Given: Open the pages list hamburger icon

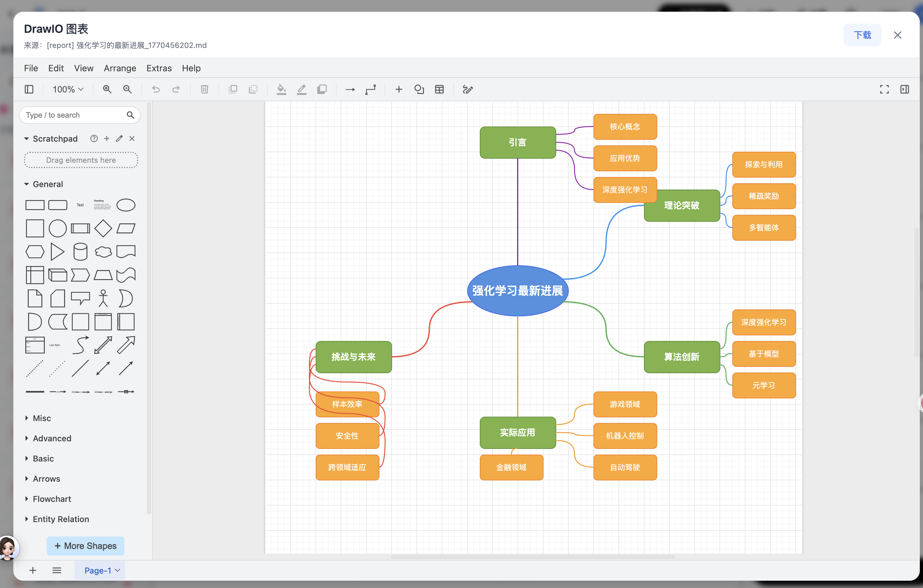Looking at the screenshot, I should click(57, 570).
